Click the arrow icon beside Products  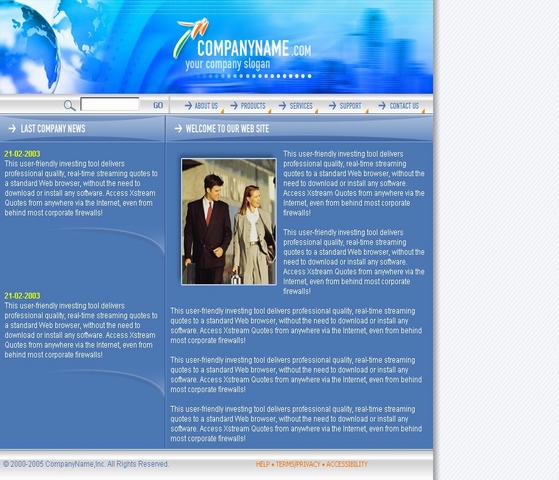point(234,106)
